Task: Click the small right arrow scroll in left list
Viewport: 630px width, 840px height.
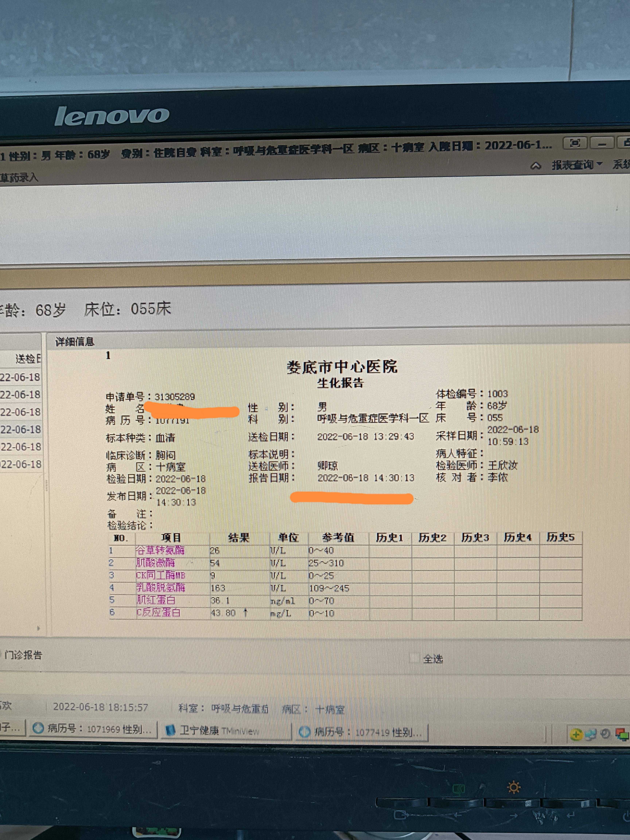Action: [38, 629]
